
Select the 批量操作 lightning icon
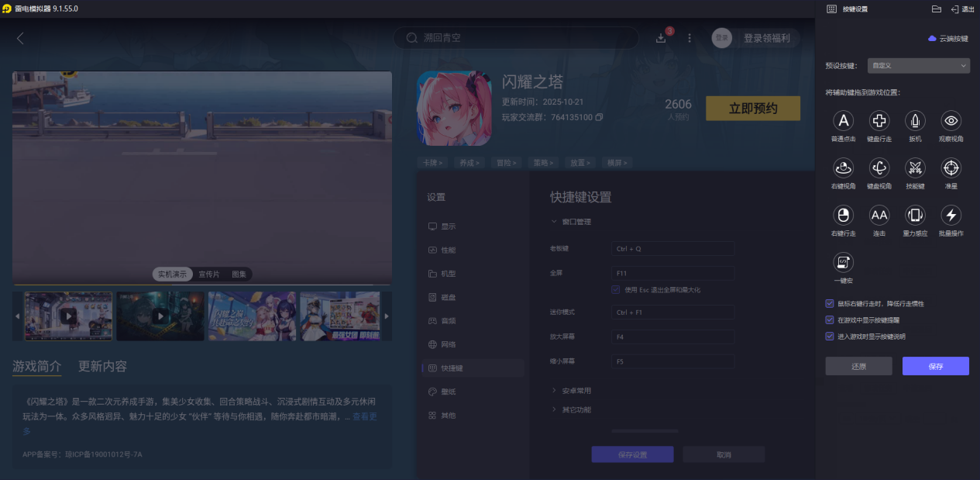[x=951, y=215]
